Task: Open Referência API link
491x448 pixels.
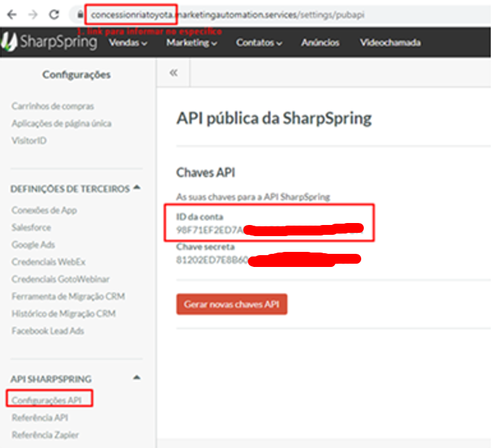Action: coord(40,417)
